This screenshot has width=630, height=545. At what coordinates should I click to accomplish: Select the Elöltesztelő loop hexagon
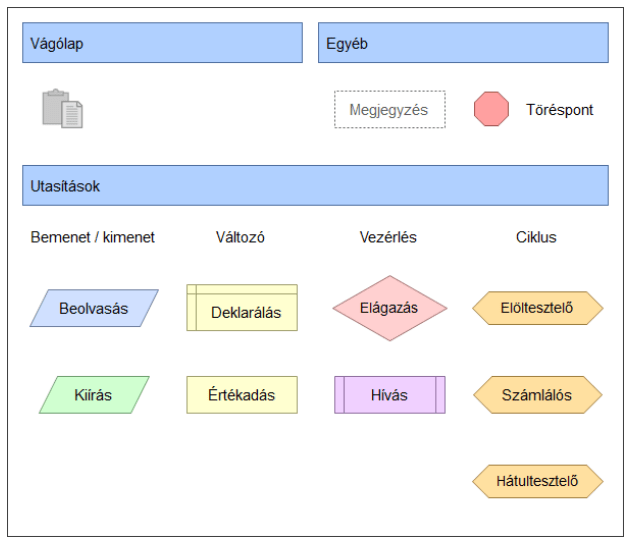537,308
